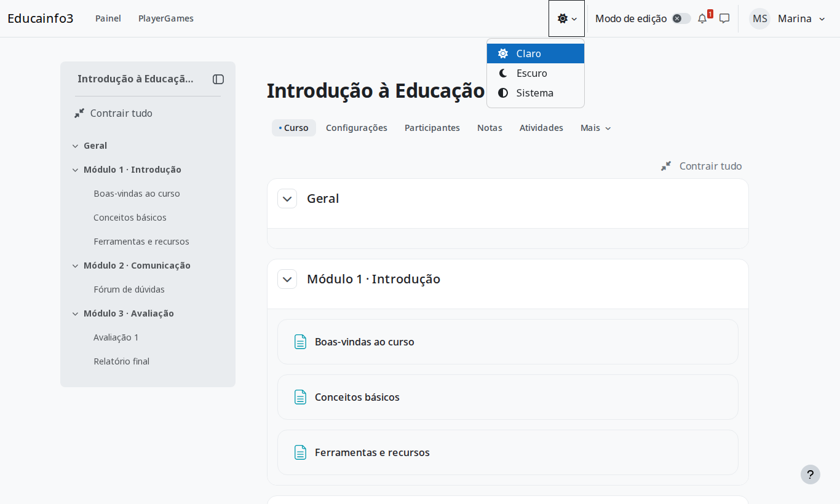Open PlayerGames in top navigation
The image size is (840, 504).
(x=166, y=18)
